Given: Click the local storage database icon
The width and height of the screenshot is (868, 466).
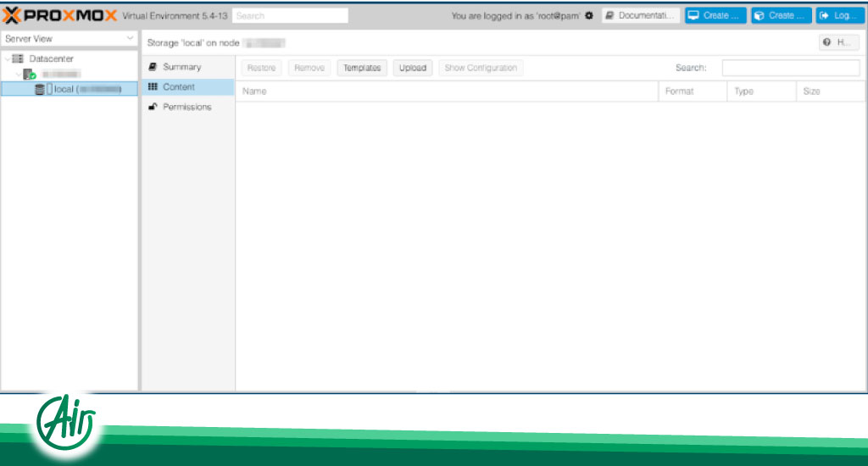Looking at the screenshot, I should click(39, 89).
